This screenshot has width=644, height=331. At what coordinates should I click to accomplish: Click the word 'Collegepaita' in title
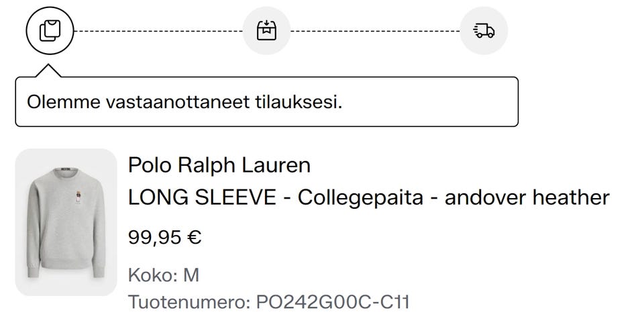[360, 198]
